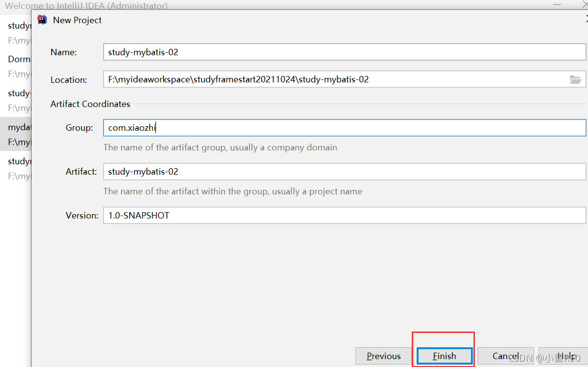Click the Name: label
588x367 pixels.
pyautogui.click(x=64, y=52)
